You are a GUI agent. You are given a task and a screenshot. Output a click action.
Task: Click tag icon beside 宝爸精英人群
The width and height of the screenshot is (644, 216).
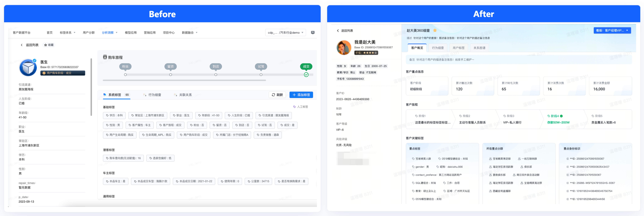click(x=413, y=159)
